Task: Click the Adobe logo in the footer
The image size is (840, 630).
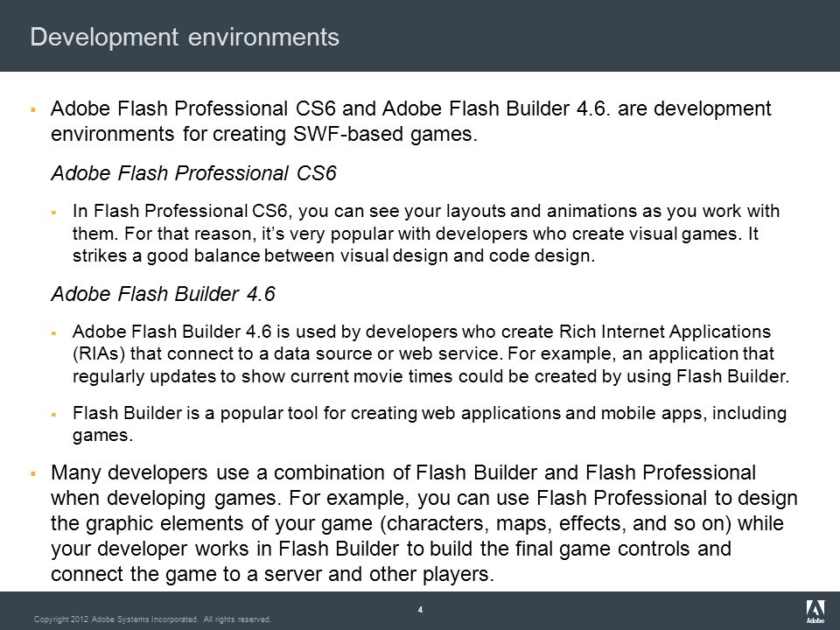Action: [815, 612]
